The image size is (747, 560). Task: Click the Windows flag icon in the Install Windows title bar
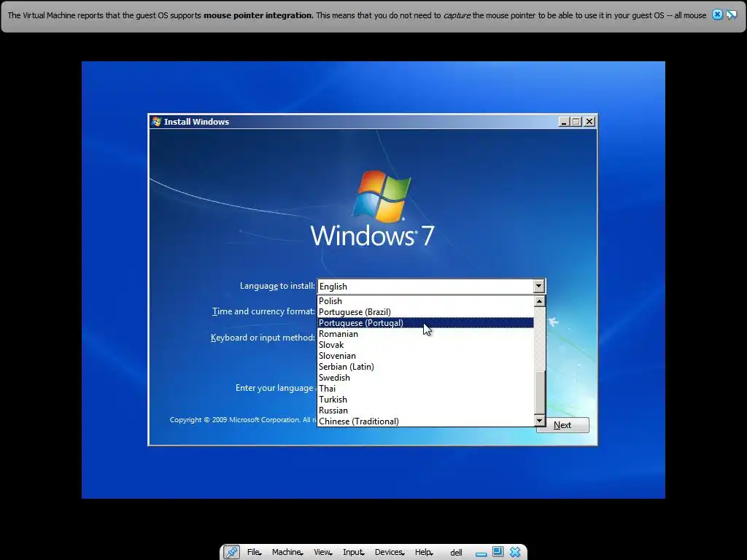point(157,122)
